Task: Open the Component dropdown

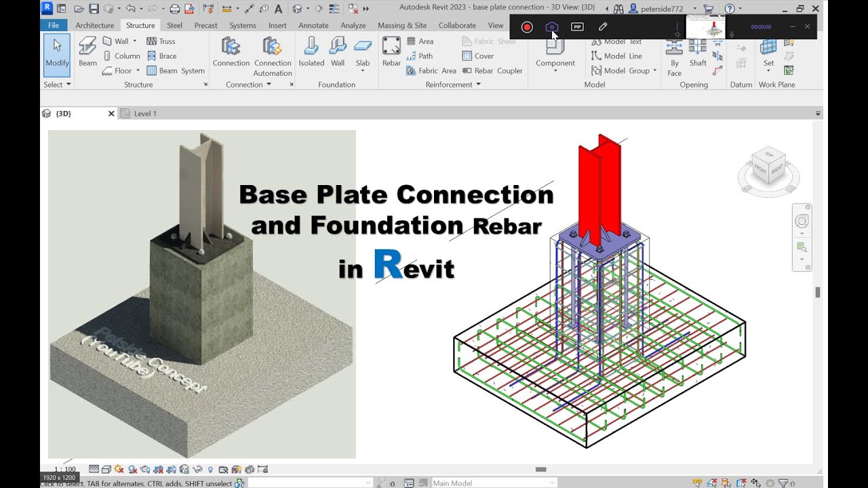Action: coord(555,70)
